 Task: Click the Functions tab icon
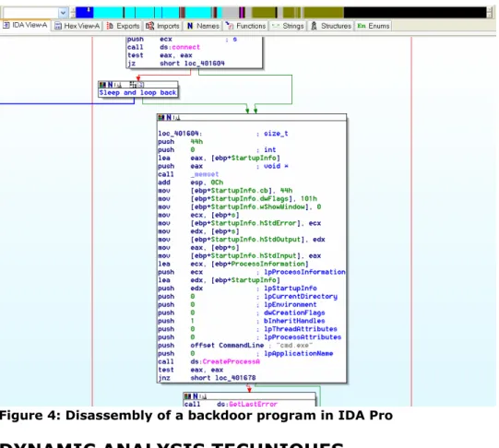tap(230, 26)
